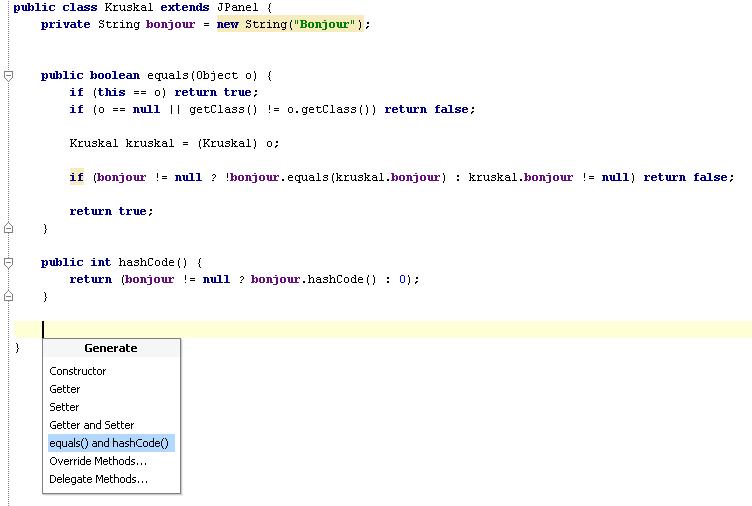Image resolution: width=752 pixels, height=506 pixels.
Task: Collapse the hashCode method fold marker
Action: click(x=8, y=262)
